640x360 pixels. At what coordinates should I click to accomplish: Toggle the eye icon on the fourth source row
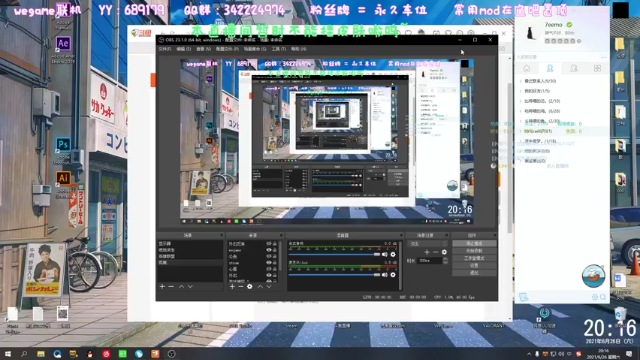(x=269, y=263)
